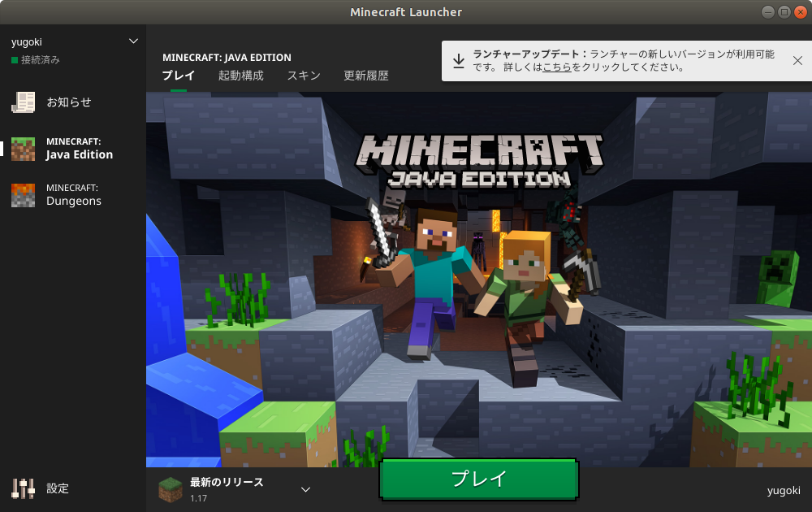Open the 最新のリリース version selector chevron

coord(305,489)
